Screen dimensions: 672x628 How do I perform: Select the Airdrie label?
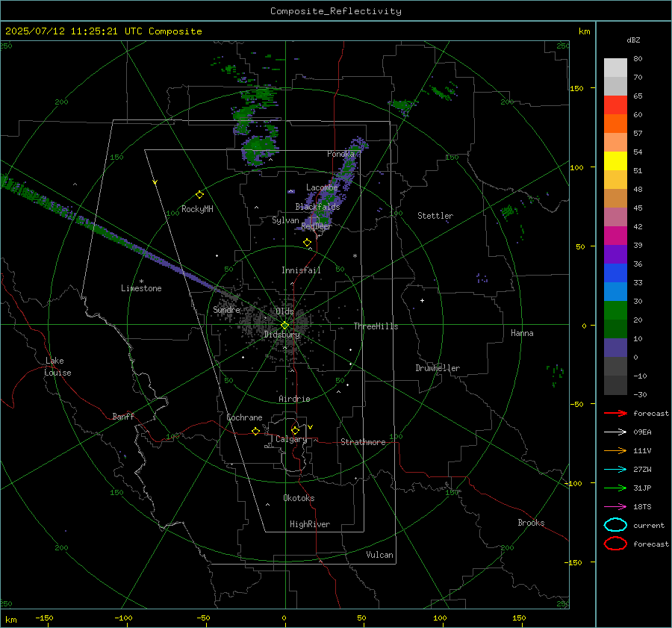[x=294, y=399]
